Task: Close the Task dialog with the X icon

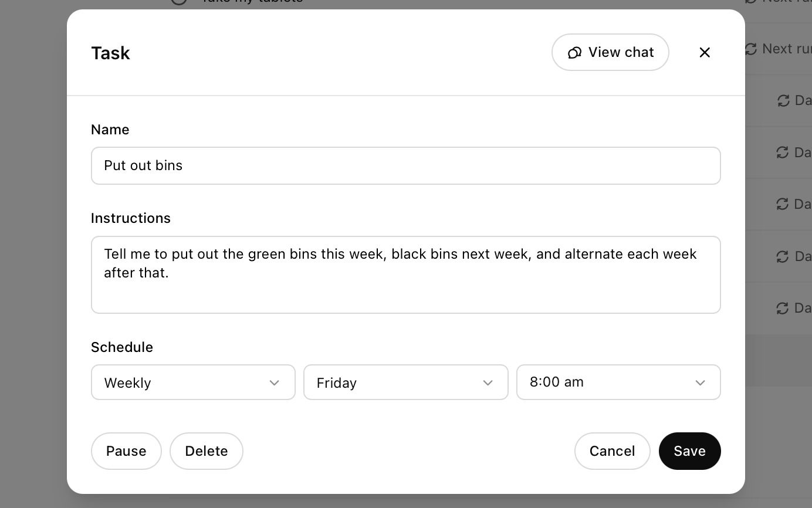Action: click(x=705, y=53)
